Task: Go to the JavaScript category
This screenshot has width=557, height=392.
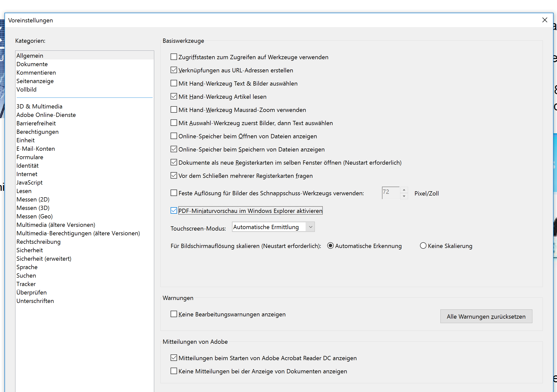Action: click(29, 183)
